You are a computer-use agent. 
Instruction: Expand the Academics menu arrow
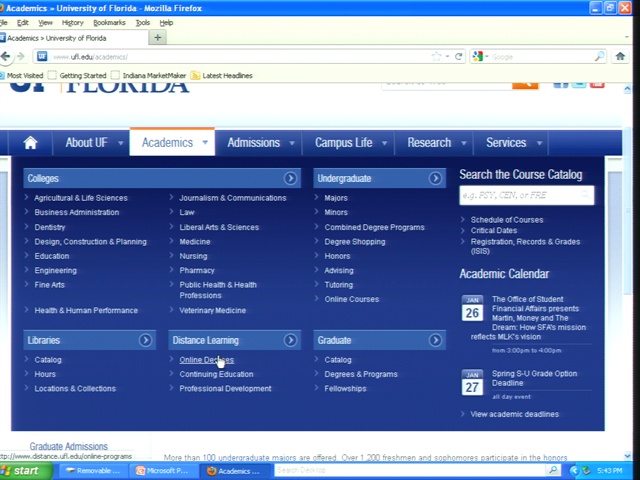pos(205,142)
